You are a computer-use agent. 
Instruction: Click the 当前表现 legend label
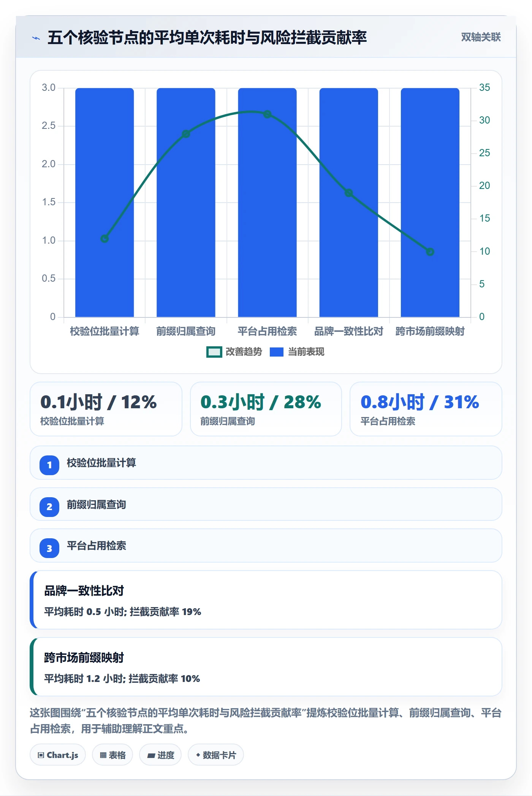[306, 352]
